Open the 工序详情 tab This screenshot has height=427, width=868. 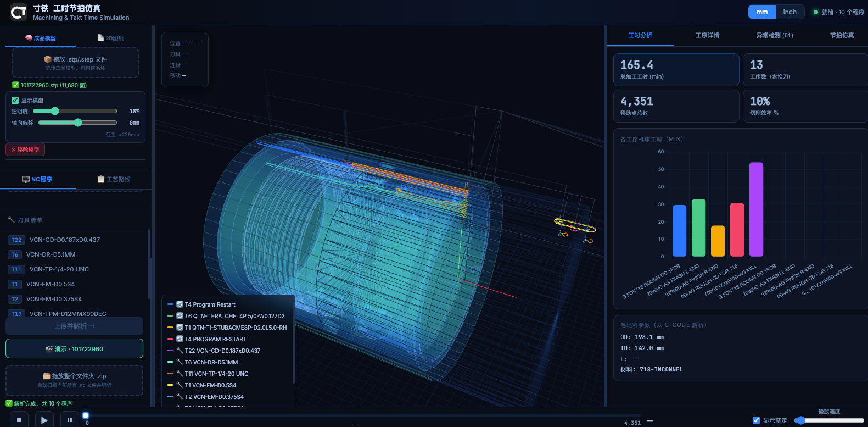[707, 35]
